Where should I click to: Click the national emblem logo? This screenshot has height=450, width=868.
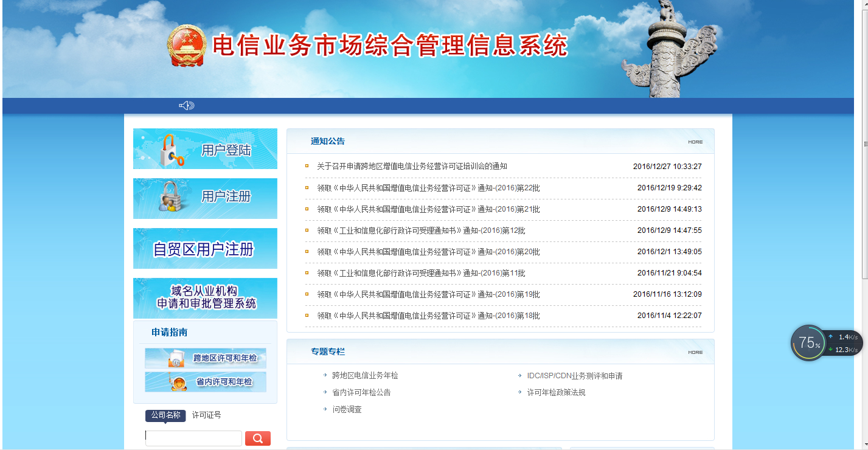186,46
